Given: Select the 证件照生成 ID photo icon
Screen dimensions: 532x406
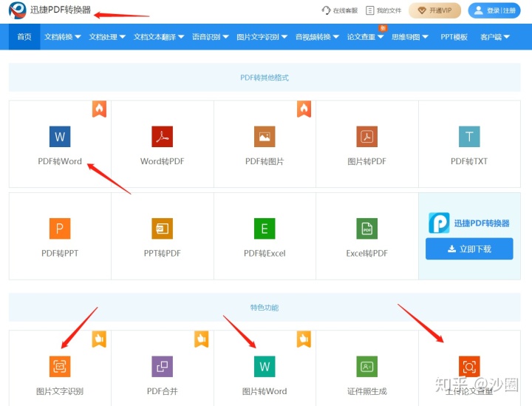Looking at the screenshot, I should (x=366, y=366).
